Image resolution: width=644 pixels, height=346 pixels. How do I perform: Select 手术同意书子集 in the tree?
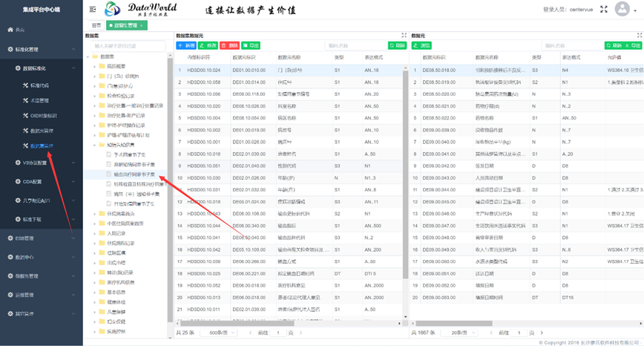[x=129, y=155]
